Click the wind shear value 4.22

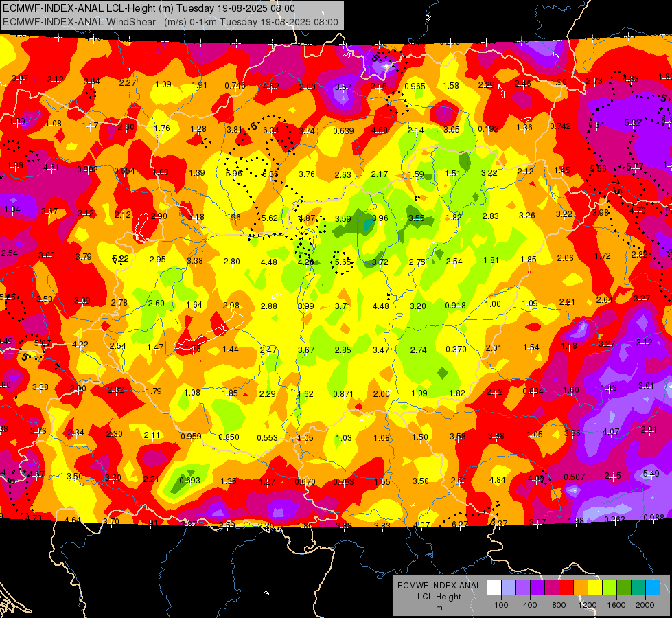pyautogui.click(x=80, y=345)
